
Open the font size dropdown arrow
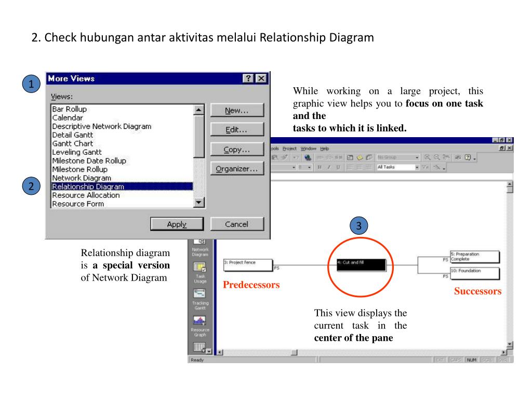pyautogui.click(x=310, y=168)
